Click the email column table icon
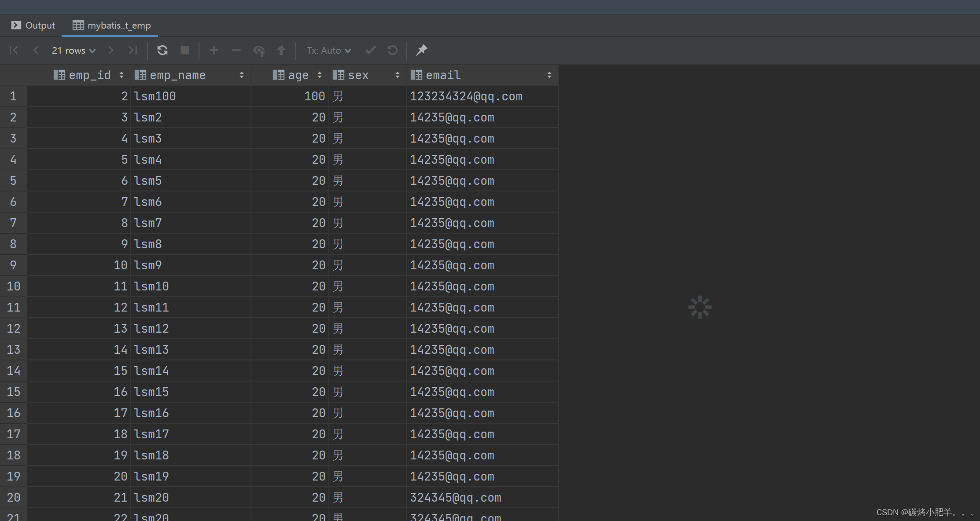980x521 pixels. (416, 75)
